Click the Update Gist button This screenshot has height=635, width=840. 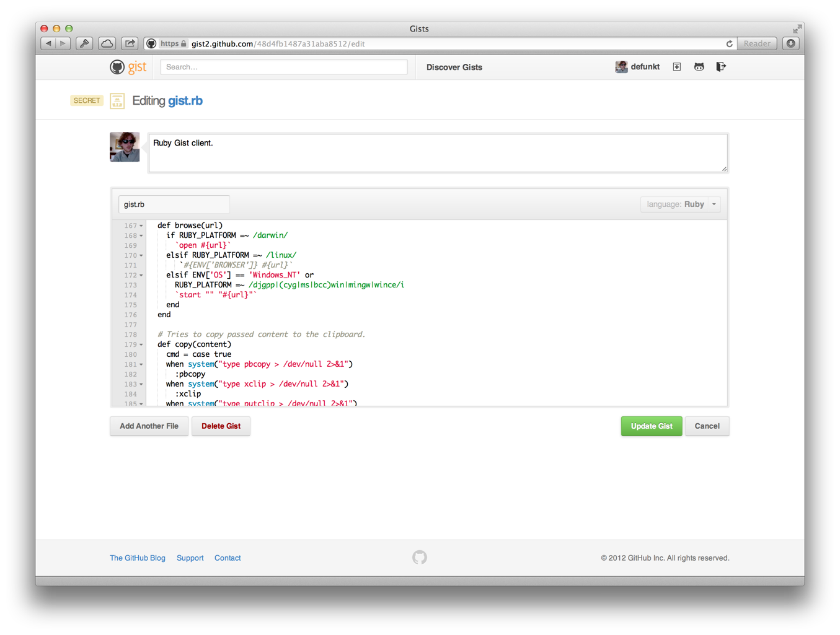651,426
